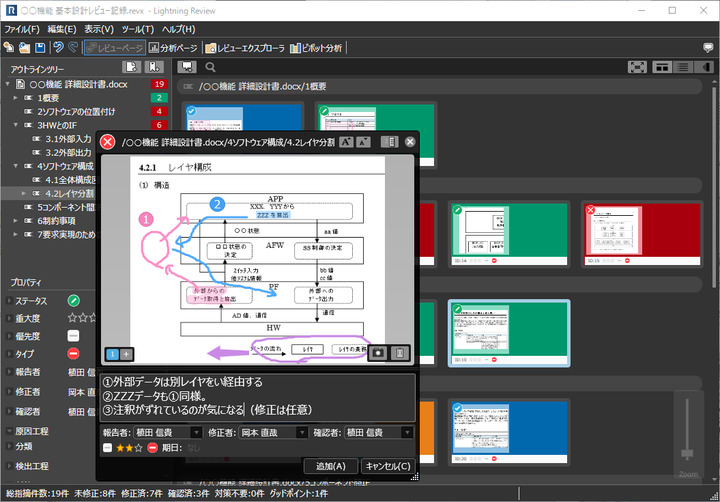
Task: Toggle the red minus type icon in dialog
Action: pos(152,448)
